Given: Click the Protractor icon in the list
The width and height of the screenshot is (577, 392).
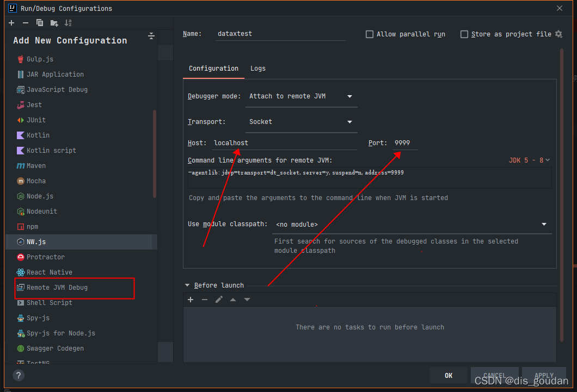Looking at the screenshot, I should point(21,257).
